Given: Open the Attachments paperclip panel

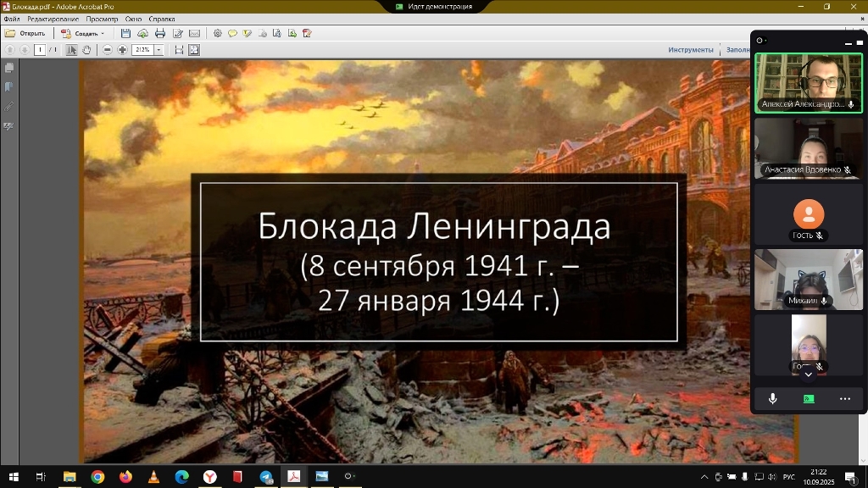Looking at the screenshot, I should [x=9, y=107].
